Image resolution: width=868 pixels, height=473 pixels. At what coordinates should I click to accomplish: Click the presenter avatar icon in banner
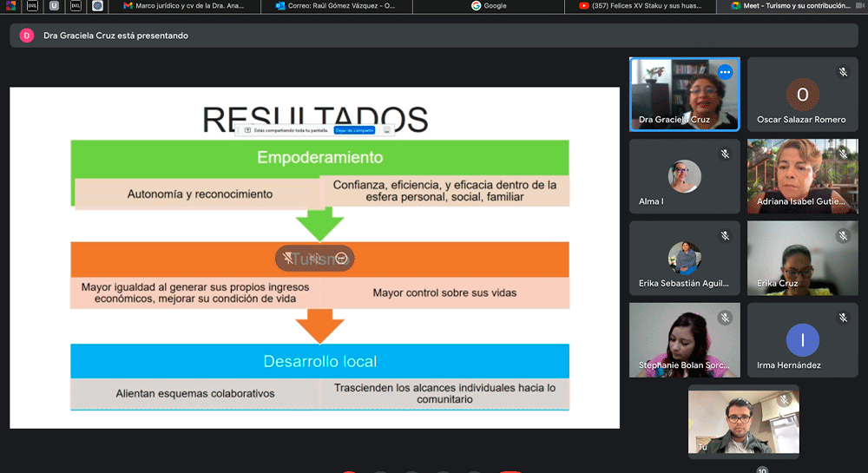tap(26, 36)
